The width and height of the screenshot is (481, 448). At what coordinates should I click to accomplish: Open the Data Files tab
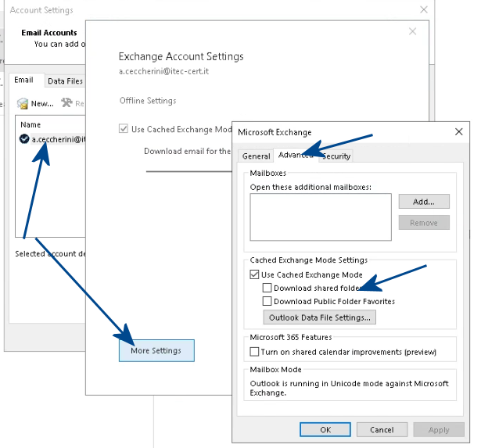coord(65,81)
